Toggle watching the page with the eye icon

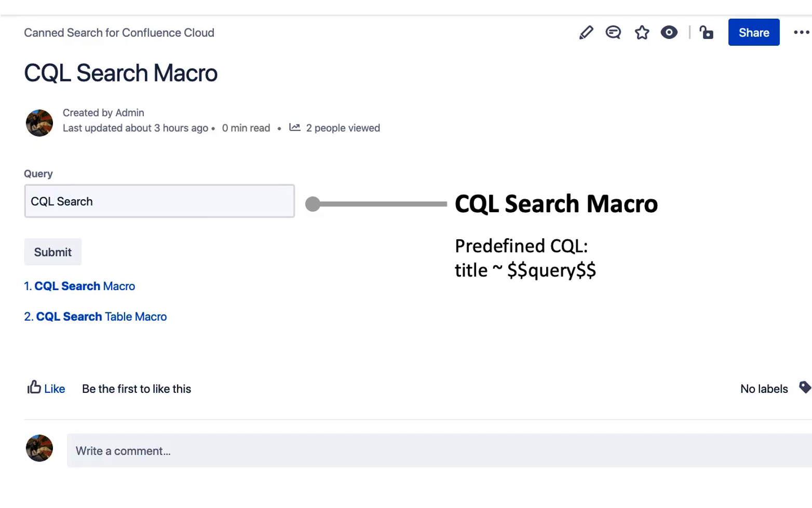pyautogui.click(x=669, y=32)
